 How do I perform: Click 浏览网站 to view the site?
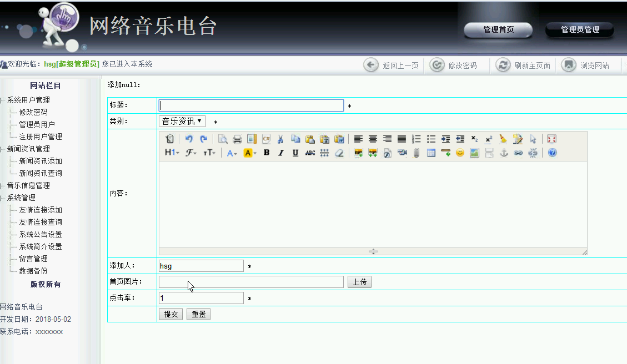tap(585, 65)
